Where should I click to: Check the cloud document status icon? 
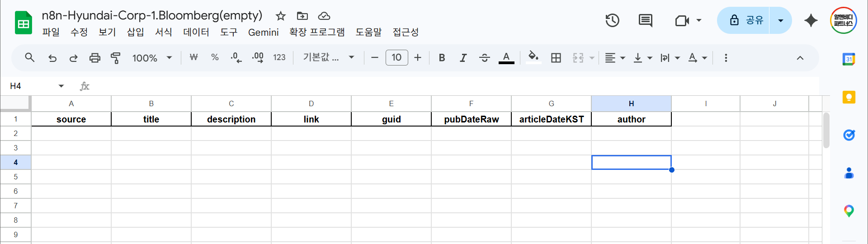pyautogui.click(x=324, y=16)
